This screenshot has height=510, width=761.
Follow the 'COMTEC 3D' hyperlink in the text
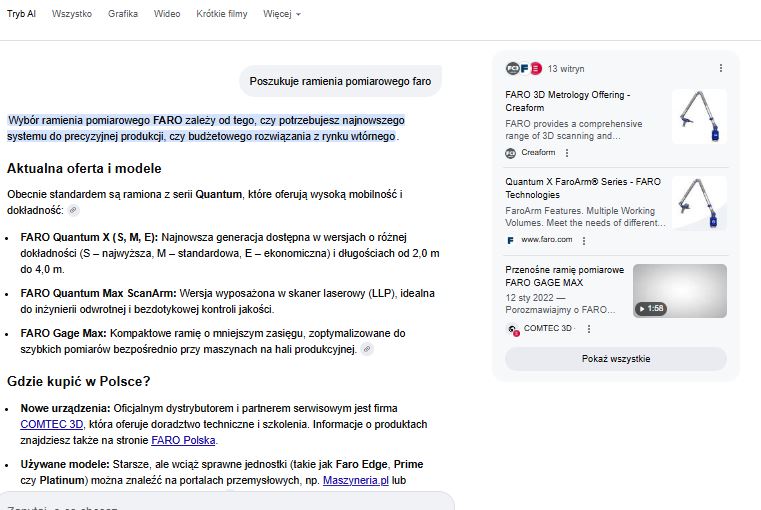tap(53, 424)
